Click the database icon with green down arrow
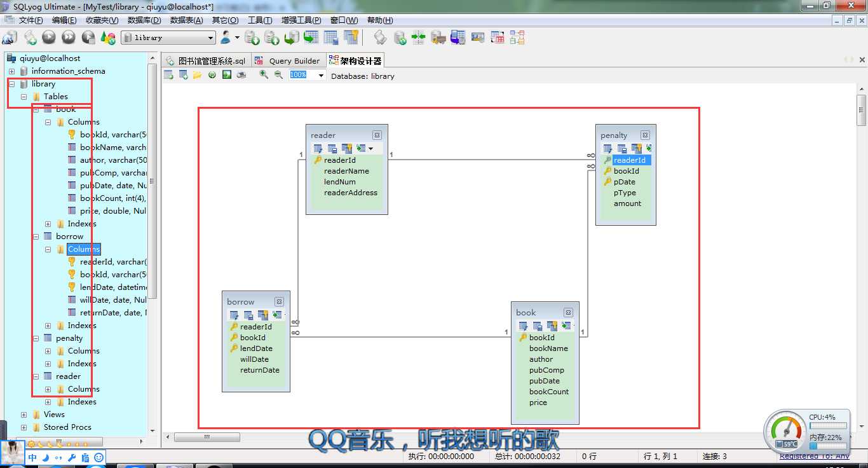The image size is (868, 468). (252, 38)
